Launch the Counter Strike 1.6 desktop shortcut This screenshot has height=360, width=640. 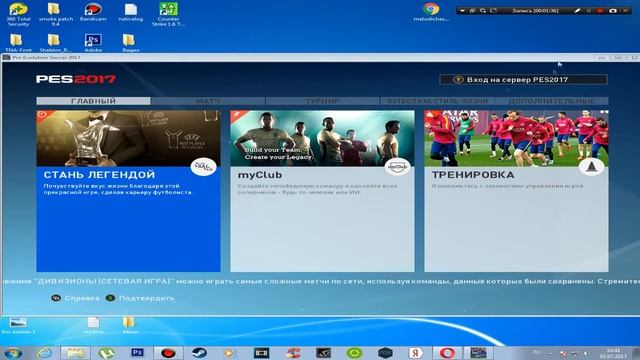click(168, 14)
